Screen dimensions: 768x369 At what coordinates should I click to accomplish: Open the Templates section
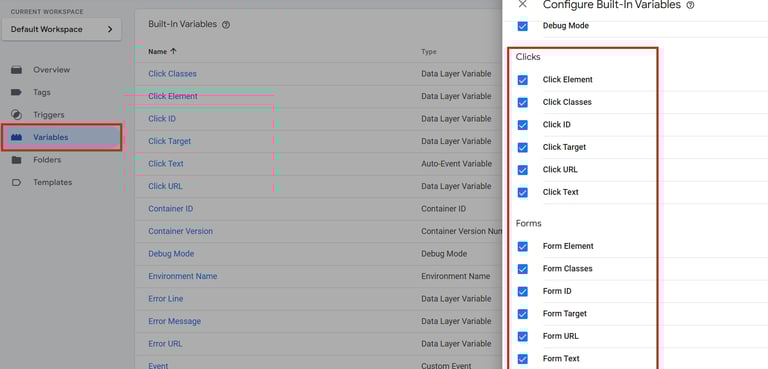pyautogui.click(x=52, y=182)
